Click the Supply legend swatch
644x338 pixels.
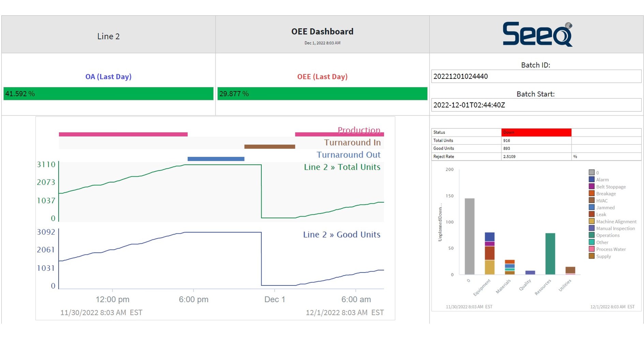click(x=591, y=256)
